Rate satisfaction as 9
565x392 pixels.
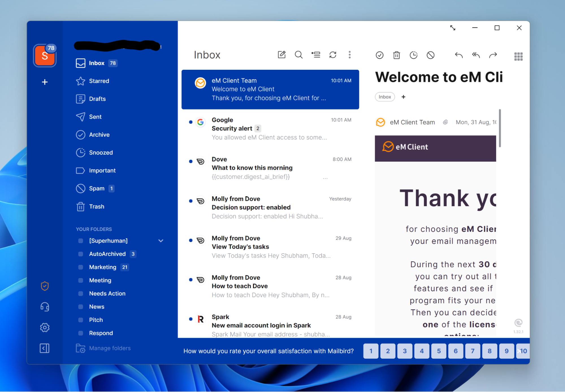(x=506, y=351)
